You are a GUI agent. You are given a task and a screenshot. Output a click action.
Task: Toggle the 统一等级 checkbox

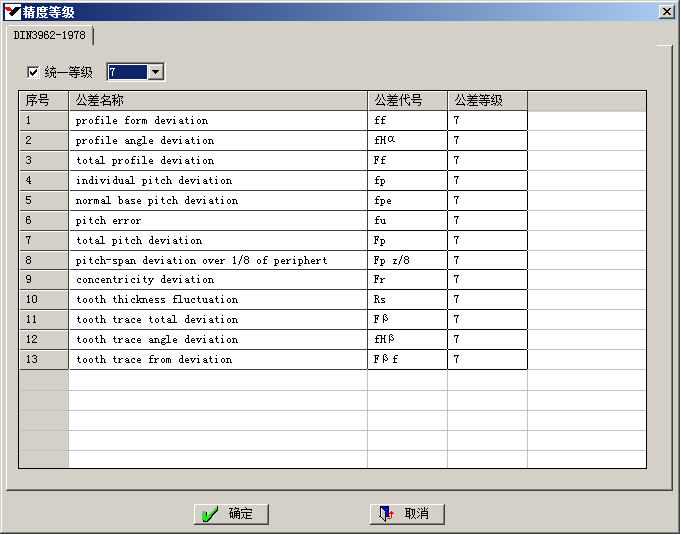click(x=33, y=72)
